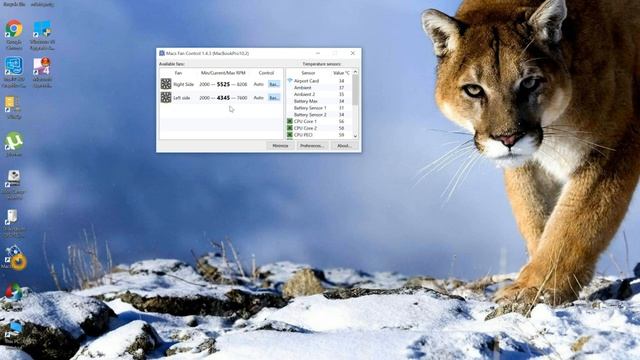Click the Left side fan icon

[166, 97]
